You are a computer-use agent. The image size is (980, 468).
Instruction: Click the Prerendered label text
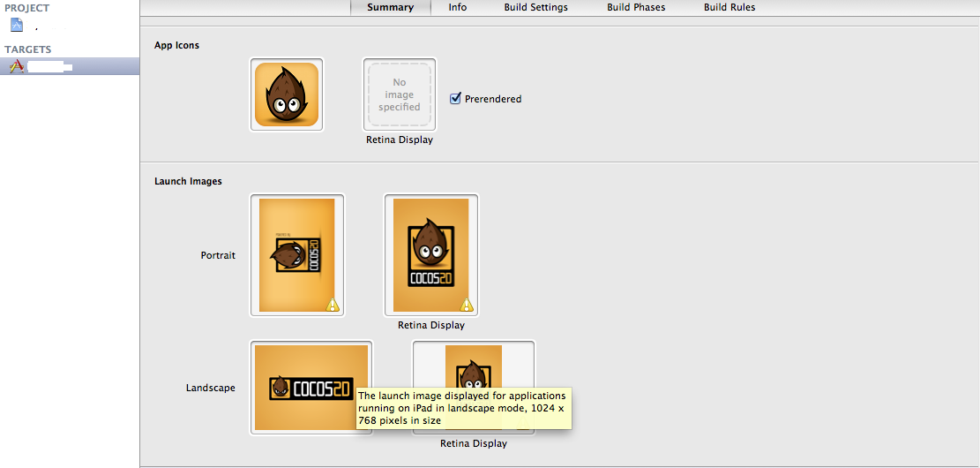(x=493, y=99)
